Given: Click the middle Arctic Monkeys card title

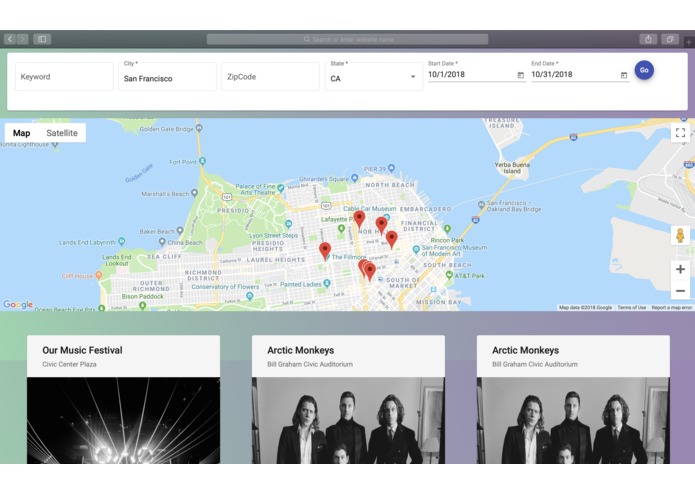Looking at the screenshot, I should (x=301, y=350).
